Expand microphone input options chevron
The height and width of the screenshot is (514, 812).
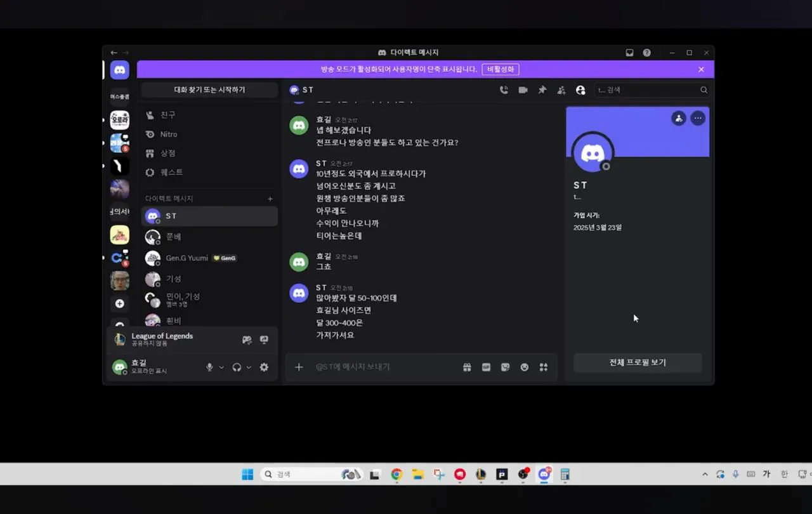(x=221, y=367)
